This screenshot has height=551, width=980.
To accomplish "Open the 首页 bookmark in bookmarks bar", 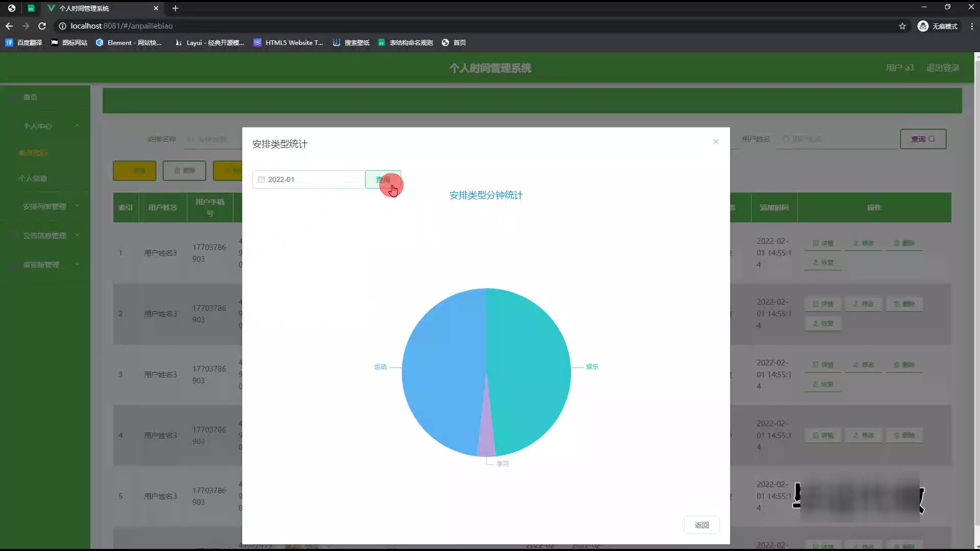I will (454, 43).
